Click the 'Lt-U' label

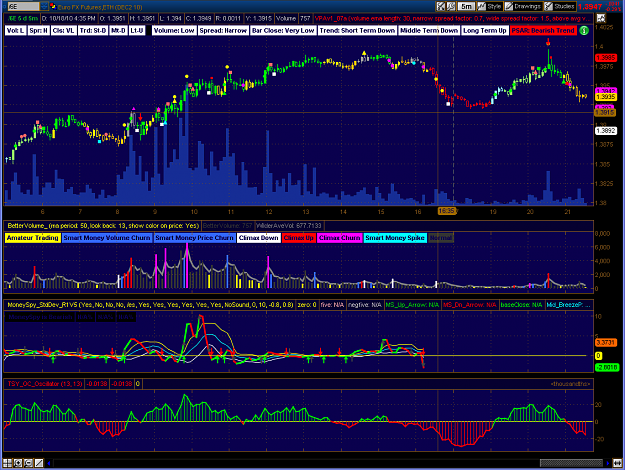point(137,30)
